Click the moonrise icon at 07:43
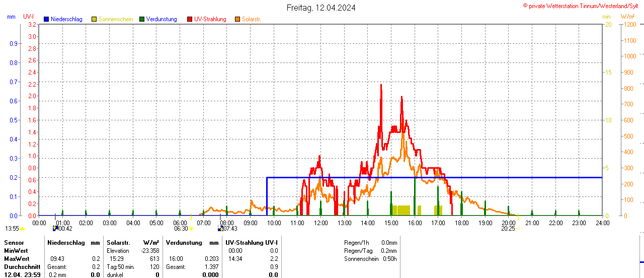 220,229
